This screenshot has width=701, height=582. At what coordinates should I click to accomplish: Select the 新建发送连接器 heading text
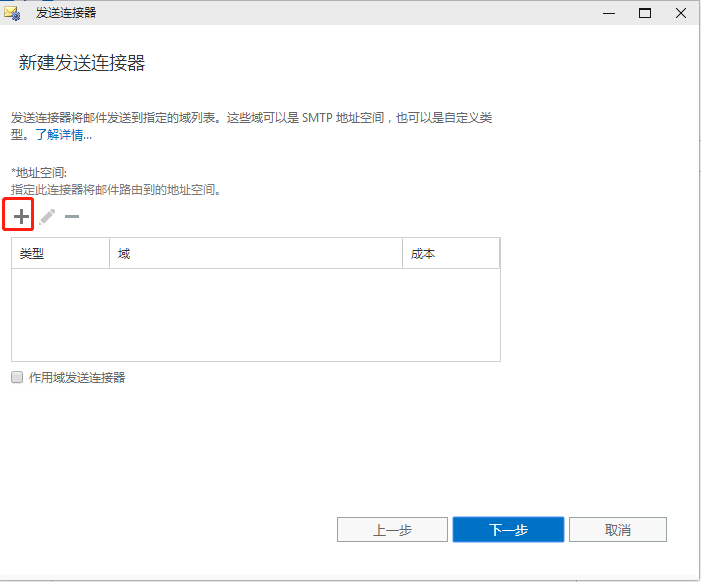click(82, 63)
